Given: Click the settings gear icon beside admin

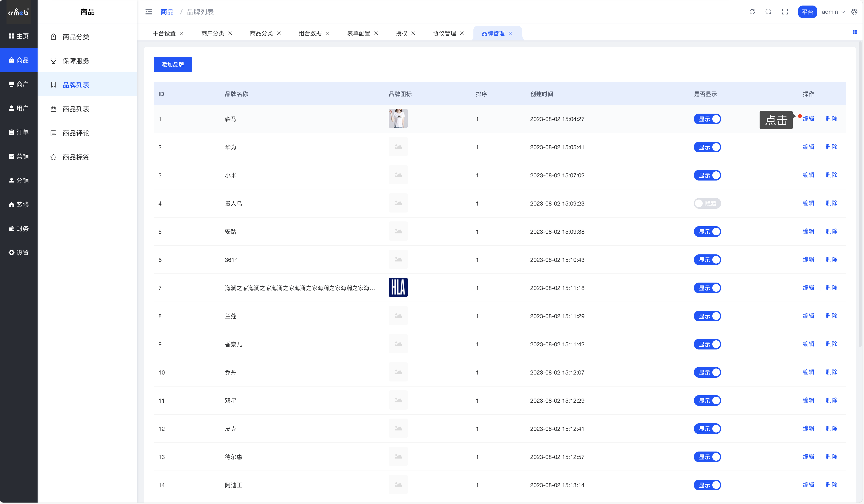Looking at the screenshot, I should click(x=854, y=12).
